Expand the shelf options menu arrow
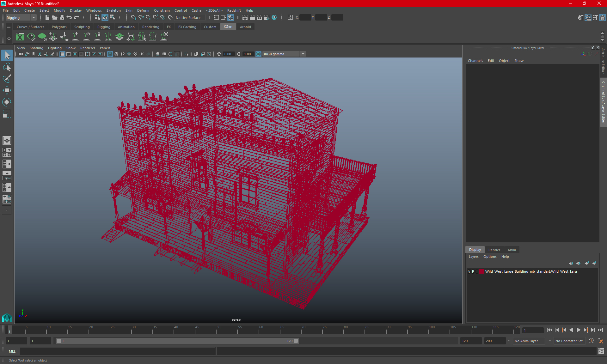607x364 pixels. [x=9, y=39]
